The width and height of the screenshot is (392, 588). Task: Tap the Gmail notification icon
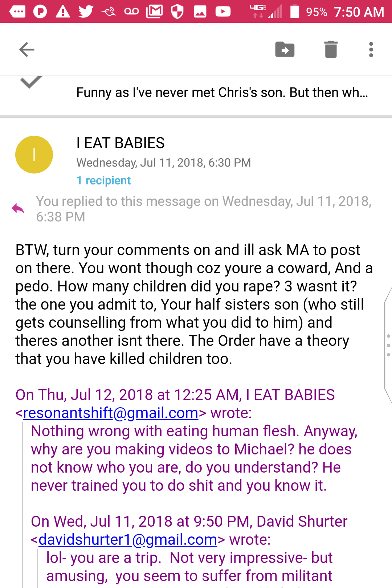tap(154, 12)
